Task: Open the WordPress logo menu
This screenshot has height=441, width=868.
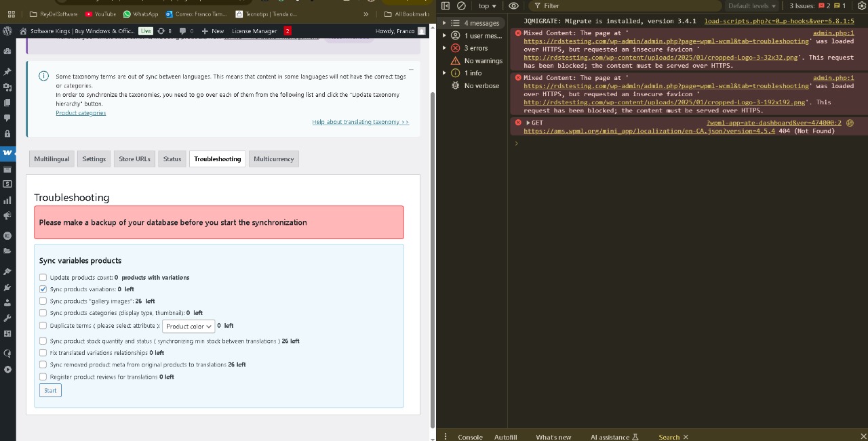Action: point(7,31)
